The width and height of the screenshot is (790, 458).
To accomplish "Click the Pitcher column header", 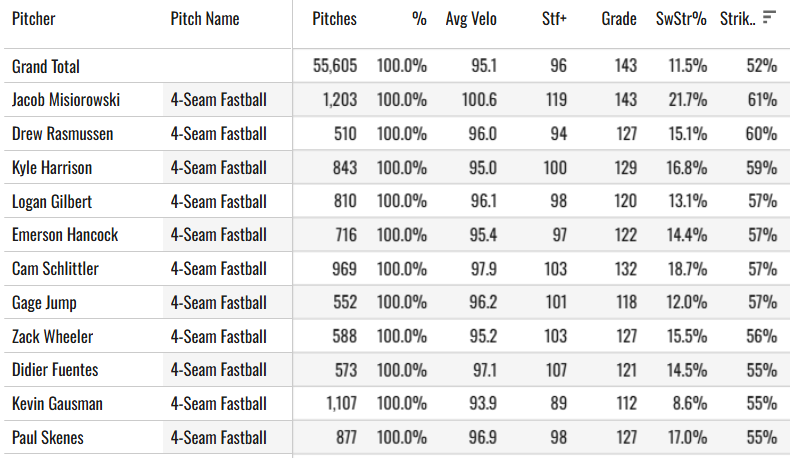I will click(x=33, y=19).
